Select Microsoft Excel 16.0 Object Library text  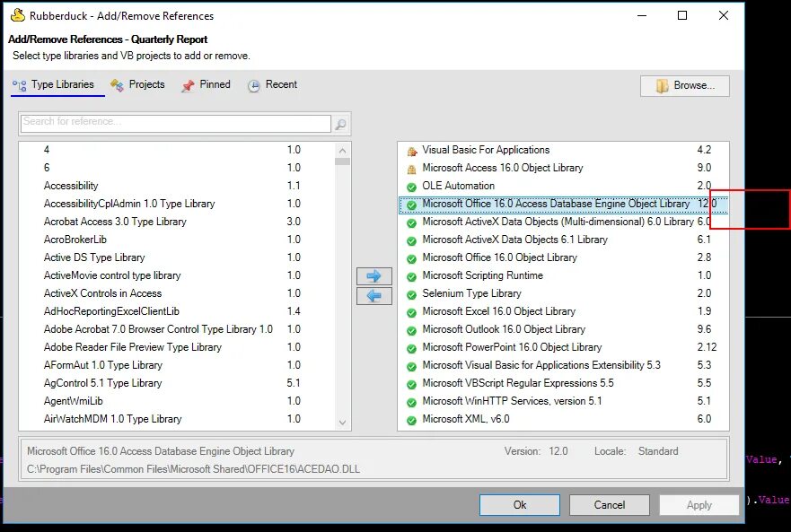pos(499,311)
